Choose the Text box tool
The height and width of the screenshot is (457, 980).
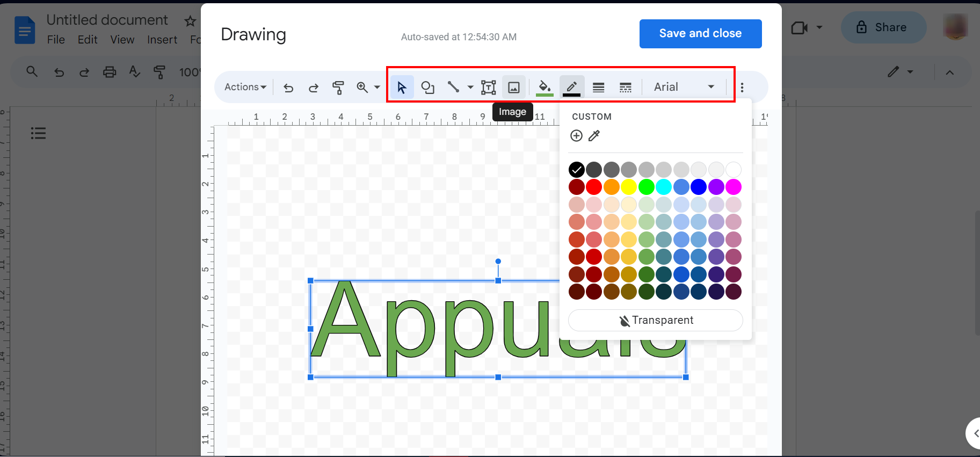[488, 87]
